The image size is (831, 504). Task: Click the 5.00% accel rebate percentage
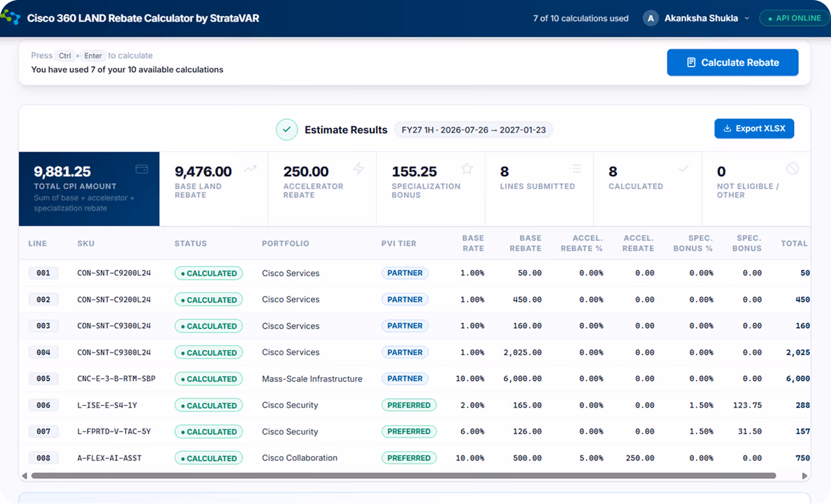point(591,458)
